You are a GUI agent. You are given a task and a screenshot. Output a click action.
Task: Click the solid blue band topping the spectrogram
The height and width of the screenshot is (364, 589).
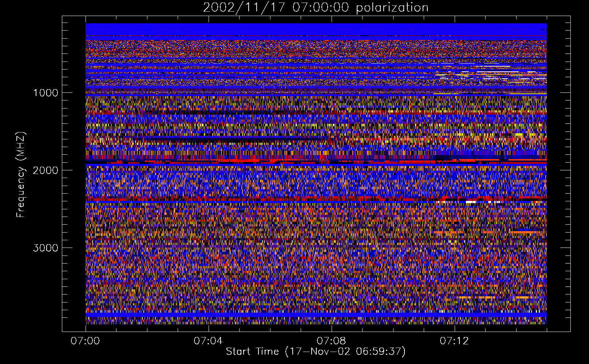(316, 29)
